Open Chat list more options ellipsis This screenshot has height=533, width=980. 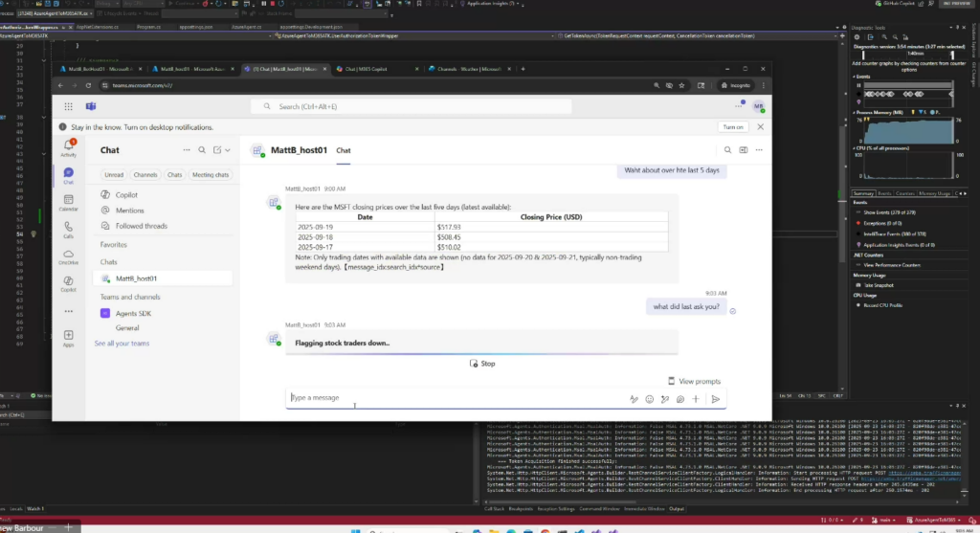click(187, 150)
